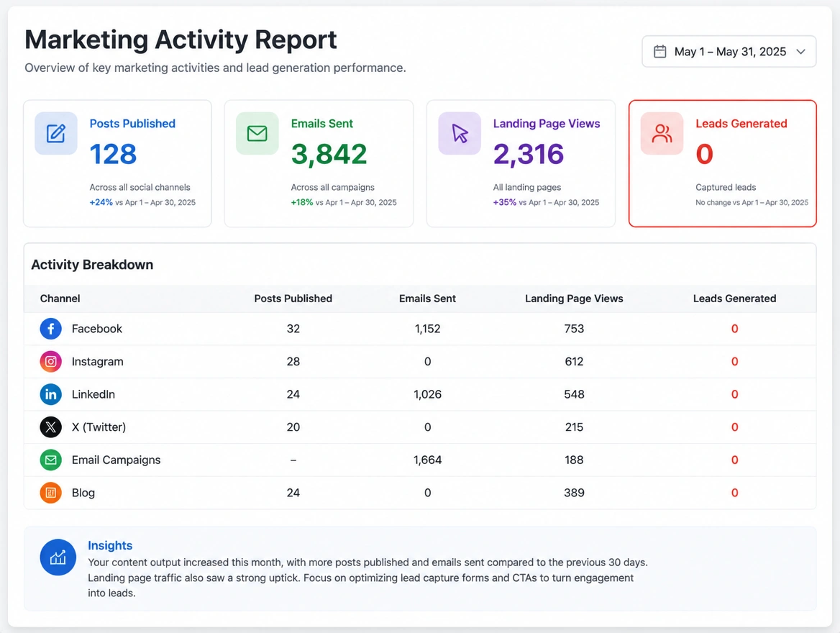
Task: Click Facebook's 1,152 emails sent cell
Action: [427, 329]
